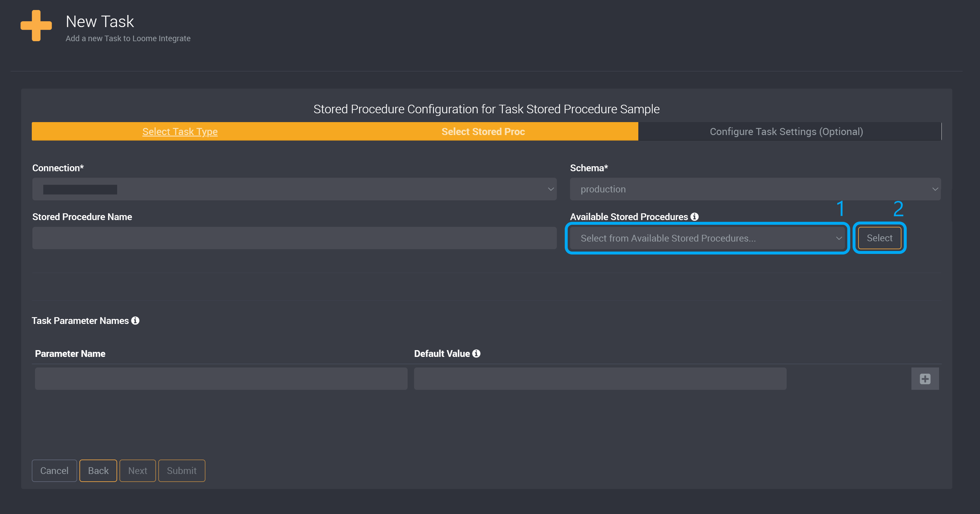Click the 'Task Parameter Names' heading

[80, 321]
